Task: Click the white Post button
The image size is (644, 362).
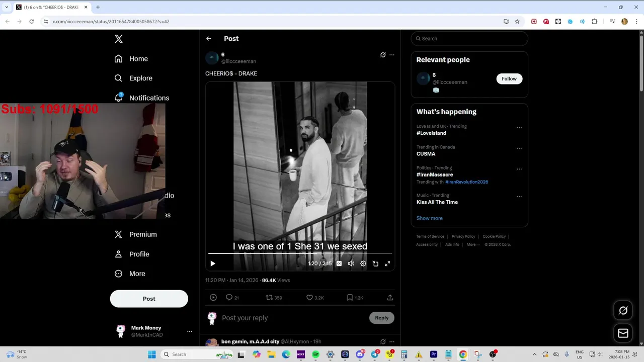Action: [x=149, y=299]
